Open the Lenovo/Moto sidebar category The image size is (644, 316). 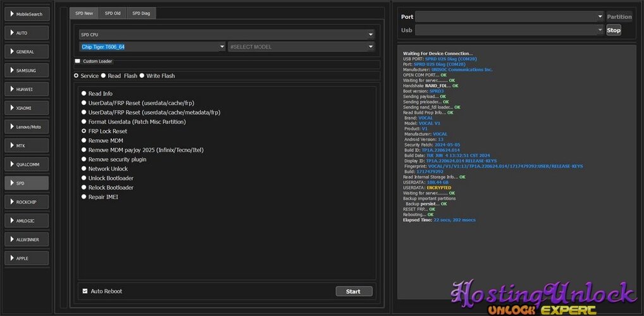tap(27, 127)
